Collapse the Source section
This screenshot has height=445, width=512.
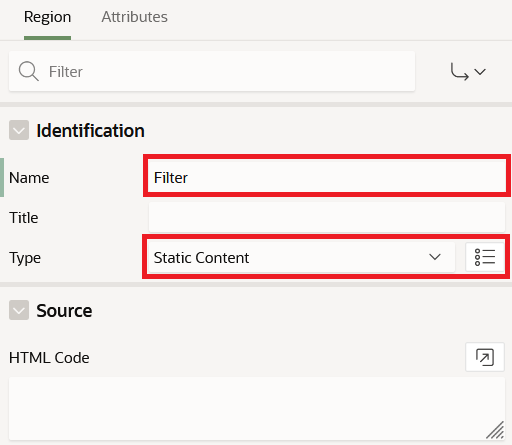tap(19, 310)
